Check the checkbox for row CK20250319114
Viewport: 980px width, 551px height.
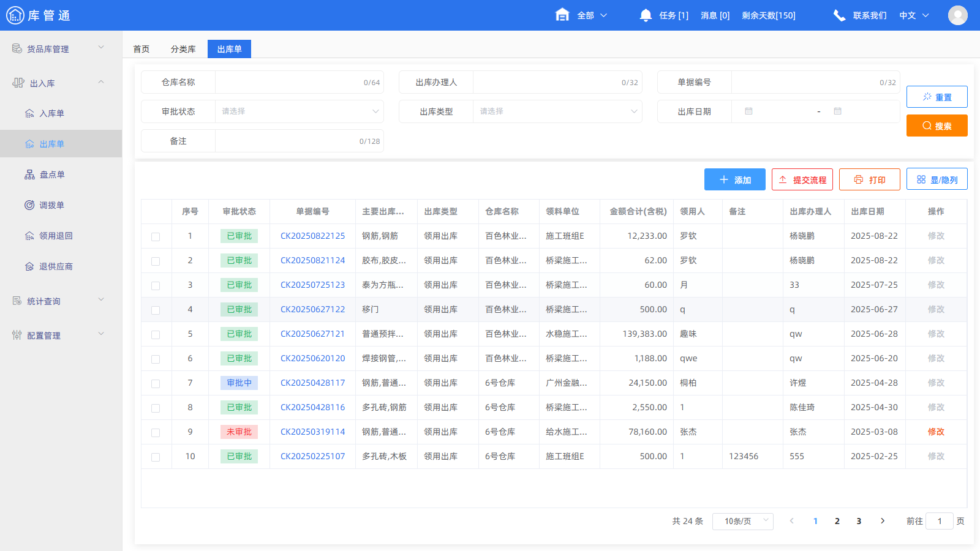tap(156, 432)
